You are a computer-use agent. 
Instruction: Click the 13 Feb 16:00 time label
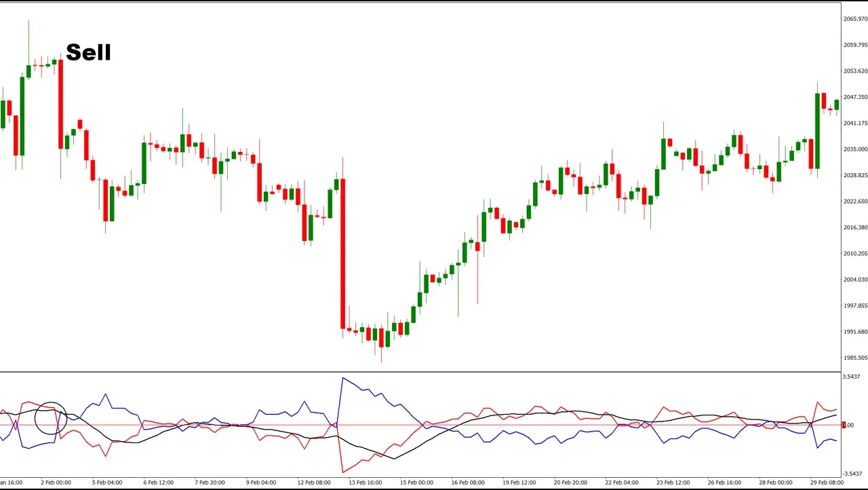(363, 483)
